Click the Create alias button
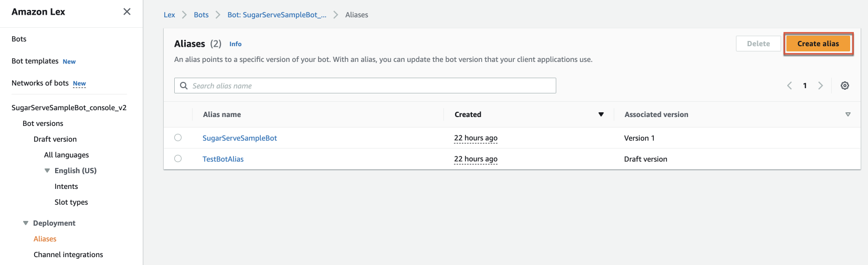The height and width of the screenshot is (265, 868). pyautogui.click(x=818, y=44)
